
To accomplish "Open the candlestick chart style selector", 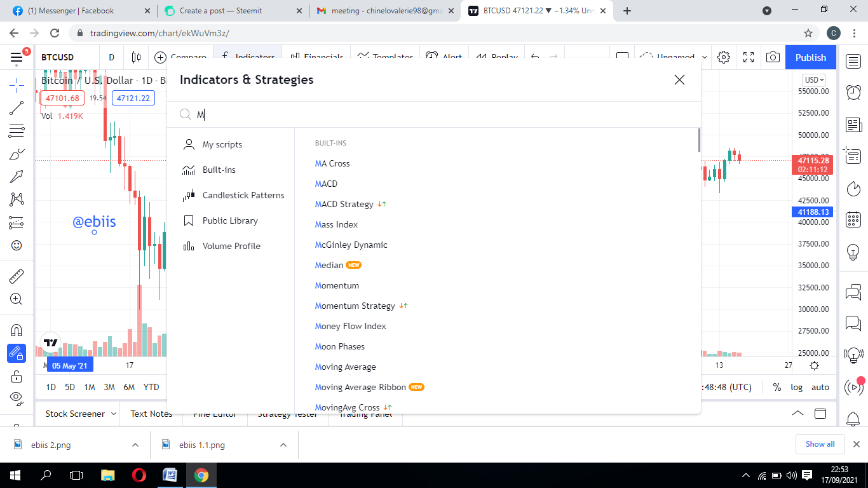I will tap(136, 57).
